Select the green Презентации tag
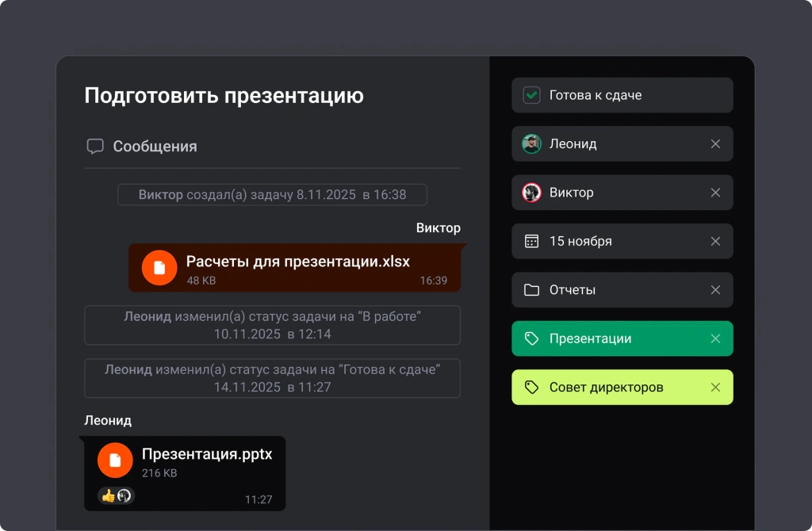The width and height of the screenshot is (812, 531). pos(622,338)
